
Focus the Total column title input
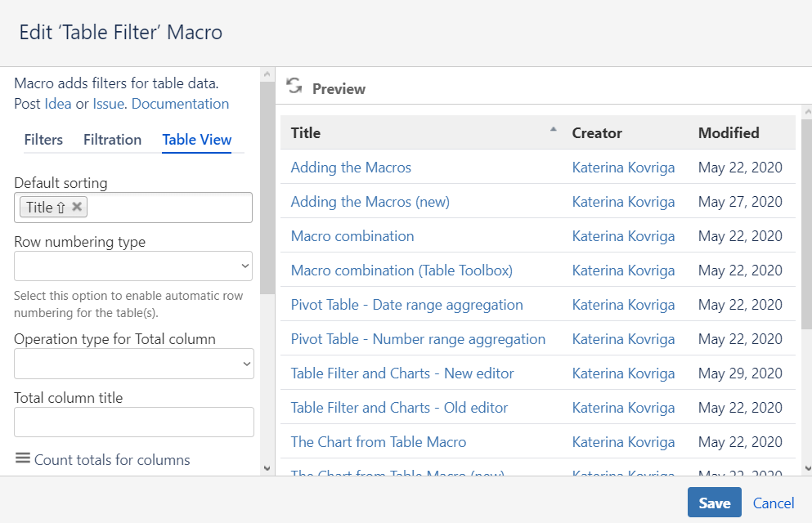point(134,422)
